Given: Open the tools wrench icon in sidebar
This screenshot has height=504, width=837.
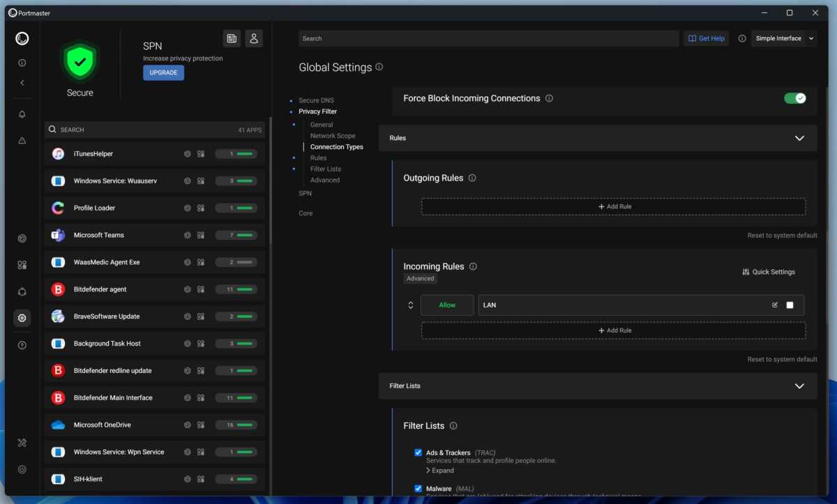Looking at the screenshot, I should click(x=22, y=443).
